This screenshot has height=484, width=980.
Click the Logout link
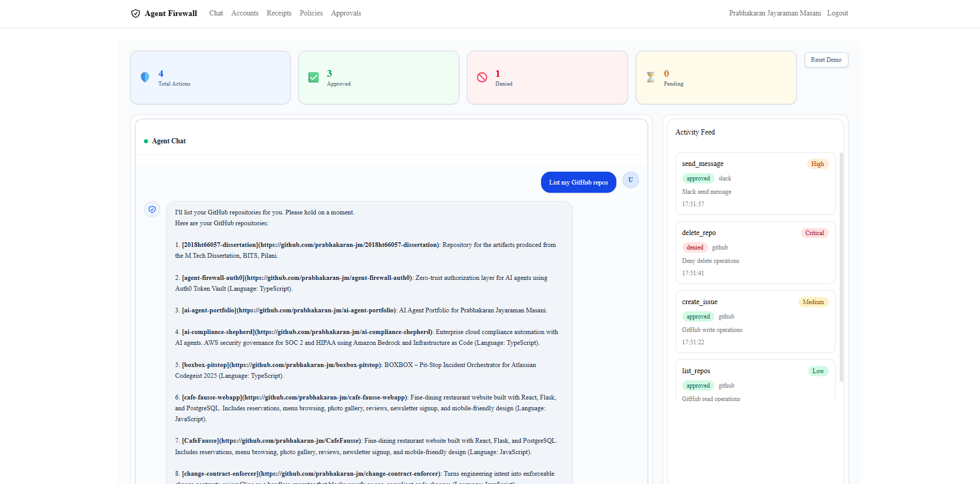838,13
